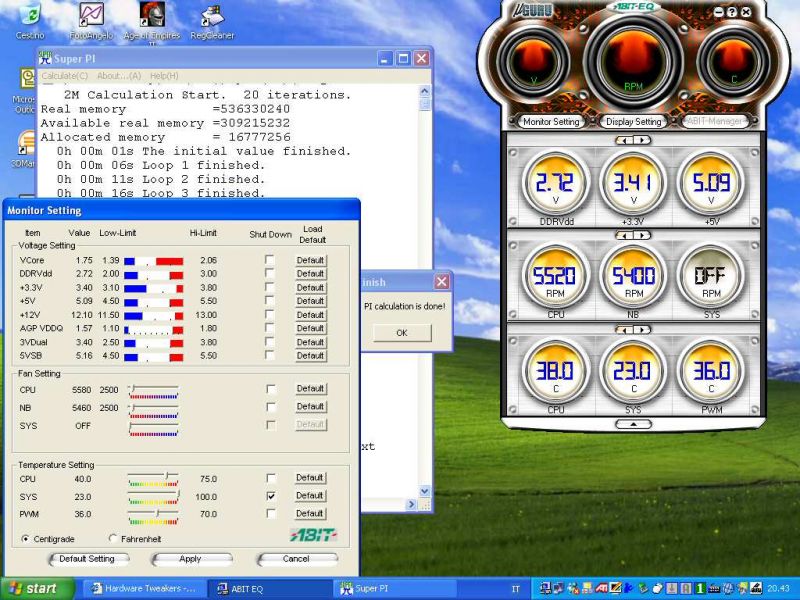This screenshot has width=800, height=600.
Task: Click the Super PI title bar icon
Action: [x=45, y=58]
